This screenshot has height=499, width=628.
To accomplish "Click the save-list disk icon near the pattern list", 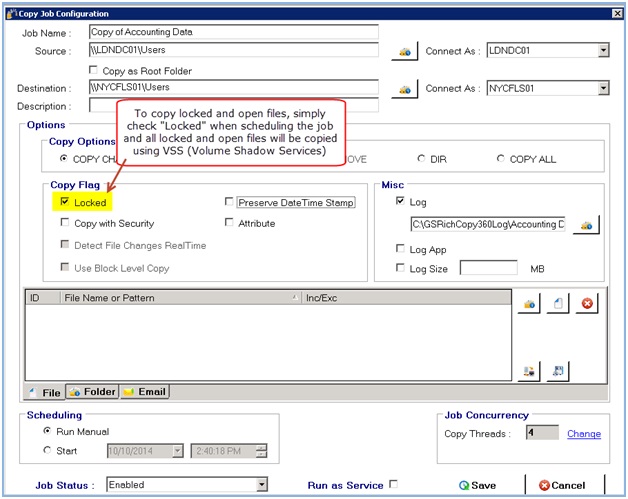I will (559, 371).
